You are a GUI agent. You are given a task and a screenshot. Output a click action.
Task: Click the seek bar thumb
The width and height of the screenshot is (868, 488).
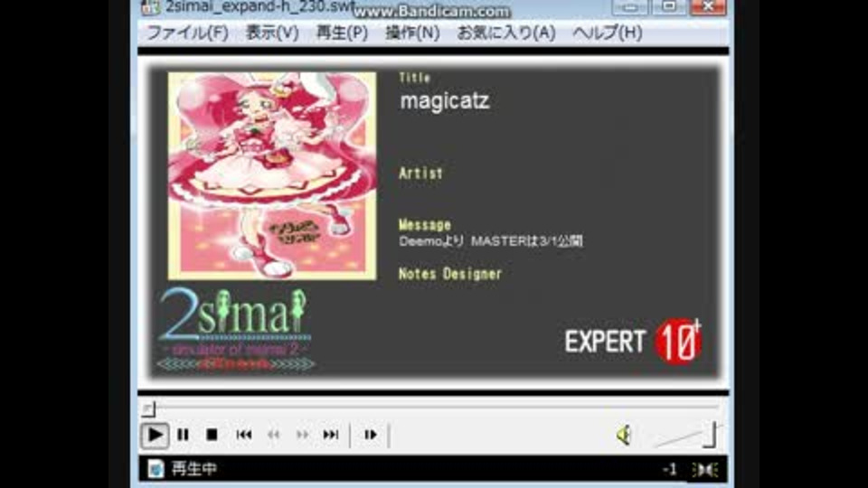(148, 408)
